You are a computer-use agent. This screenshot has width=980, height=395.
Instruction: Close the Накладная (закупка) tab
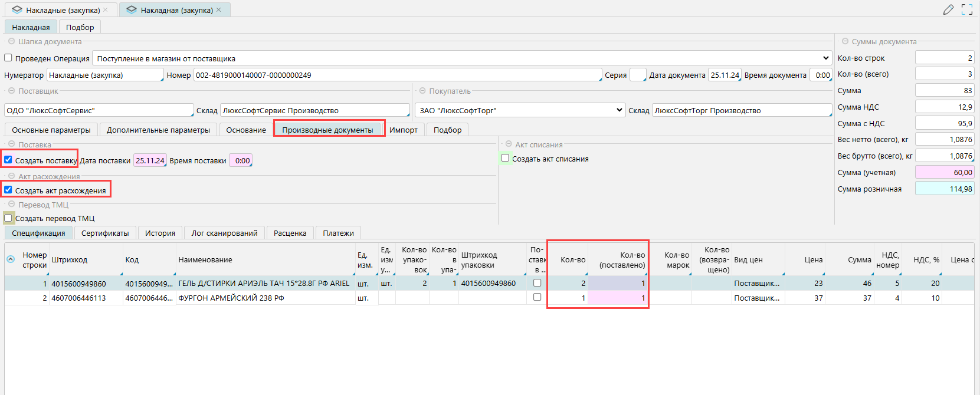click(219, 10)
